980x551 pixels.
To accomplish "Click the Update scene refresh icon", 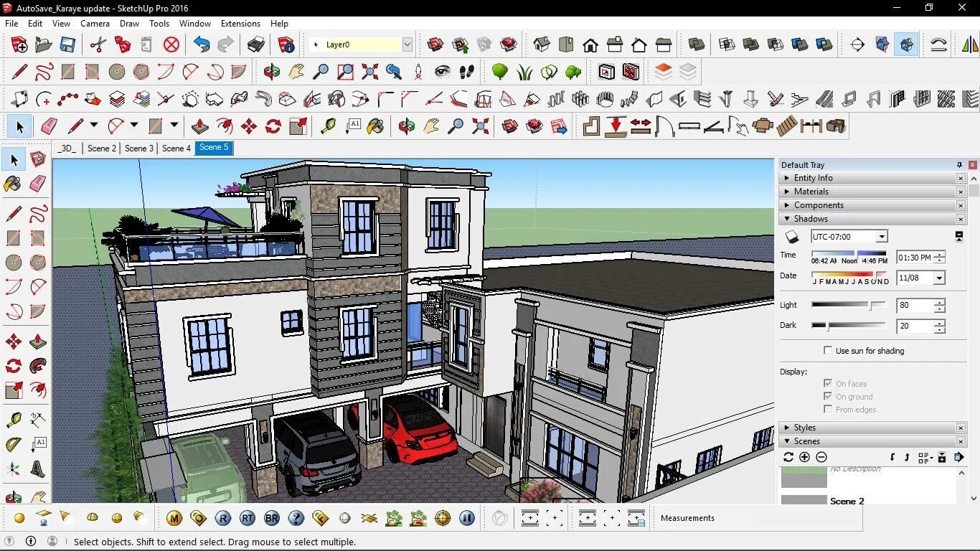I will [788, 457].
